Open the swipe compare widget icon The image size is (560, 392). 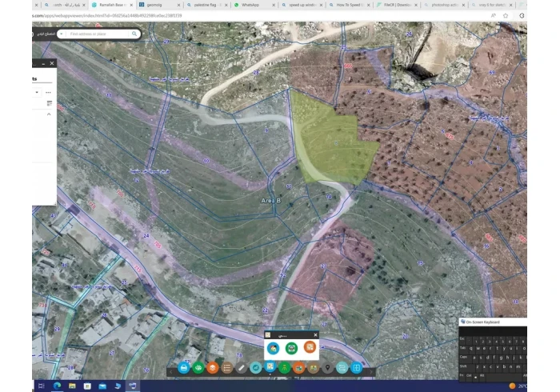(x=342, y=368)
